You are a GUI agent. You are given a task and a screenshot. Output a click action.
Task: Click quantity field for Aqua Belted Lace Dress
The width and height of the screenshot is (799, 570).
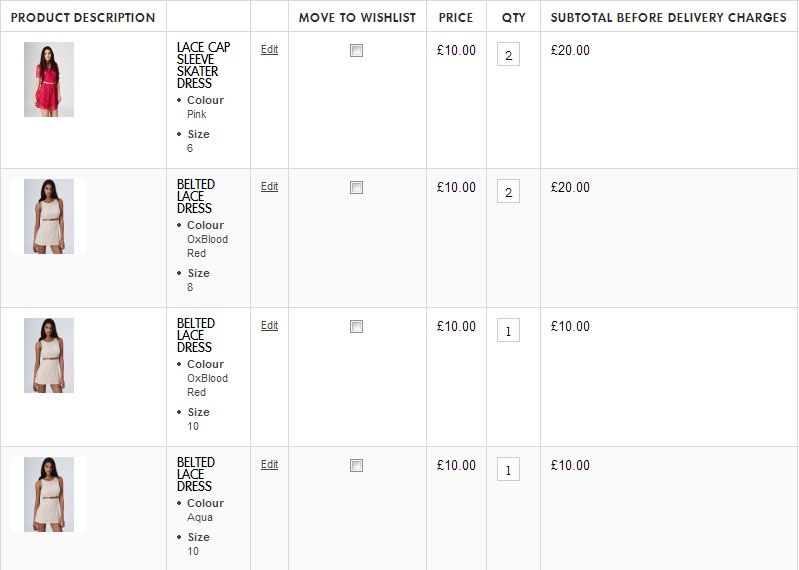508,470
